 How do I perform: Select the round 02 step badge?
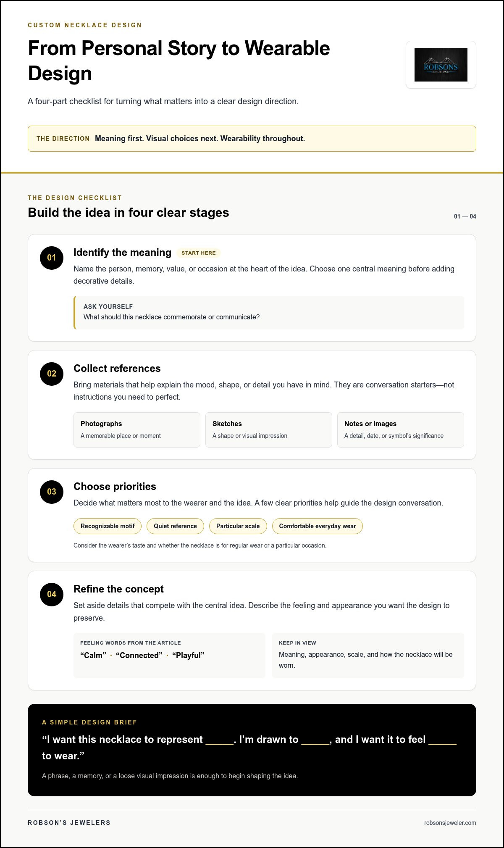(x=52, y=374)
